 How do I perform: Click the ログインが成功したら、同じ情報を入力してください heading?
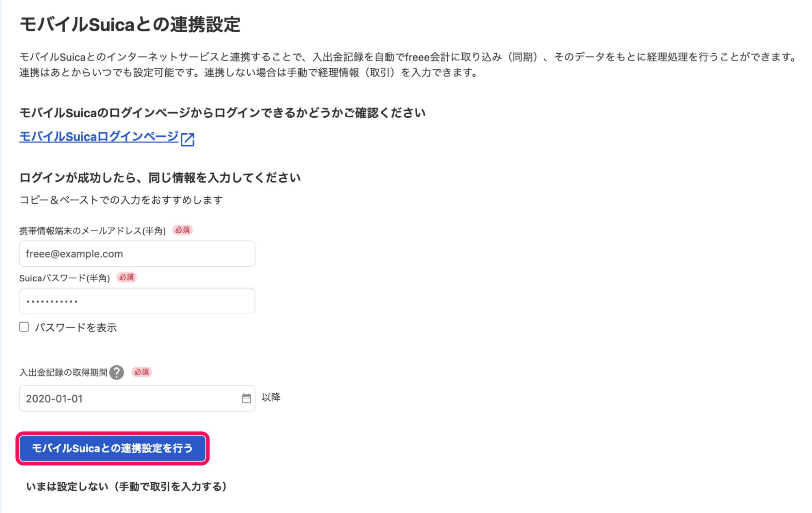[160, 178]
